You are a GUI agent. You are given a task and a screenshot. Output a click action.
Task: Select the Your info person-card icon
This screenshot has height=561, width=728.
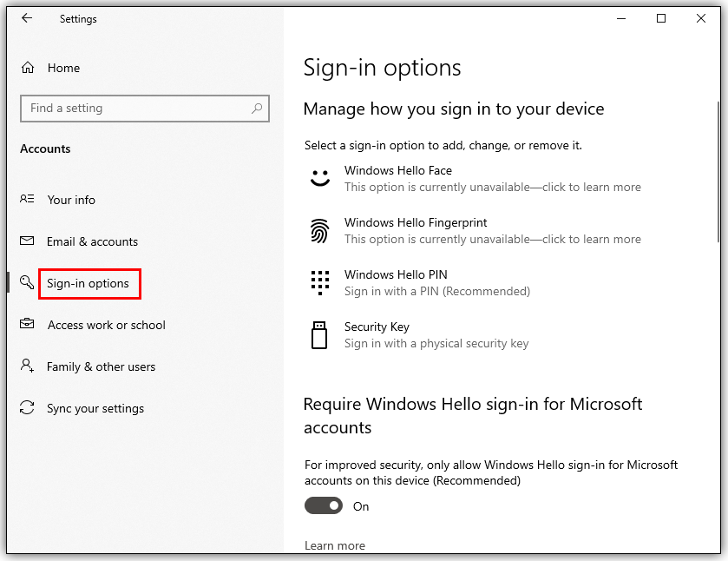tap(27, 199)
